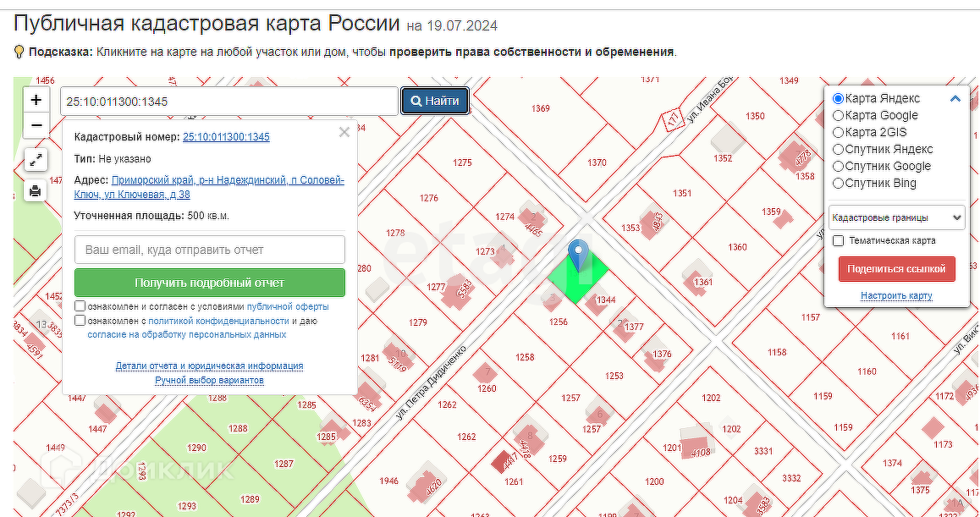Enable Тематическая карта checkbox

point(839,240)
